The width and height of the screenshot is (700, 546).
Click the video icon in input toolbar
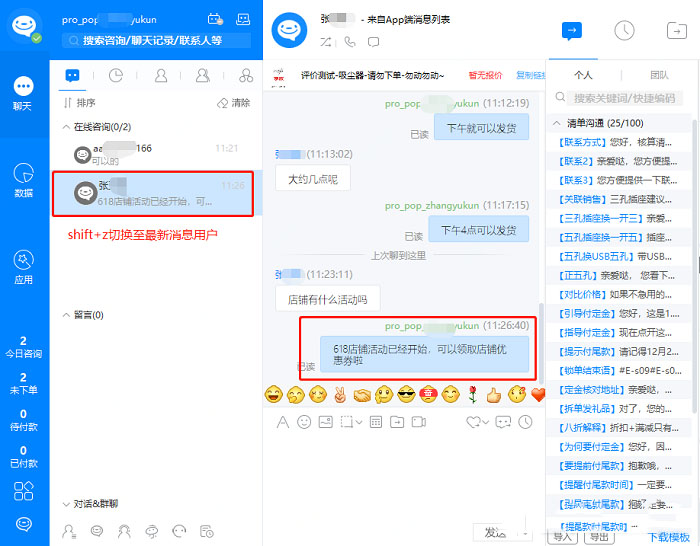pyautogui.click(x=419, y=422)
